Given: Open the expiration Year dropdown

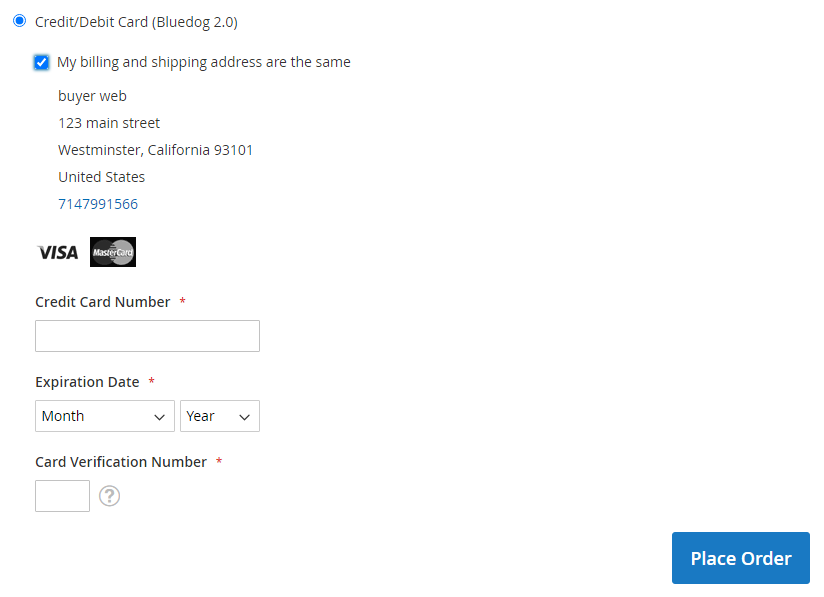Looking at the screenshot, I should point(219,416).
